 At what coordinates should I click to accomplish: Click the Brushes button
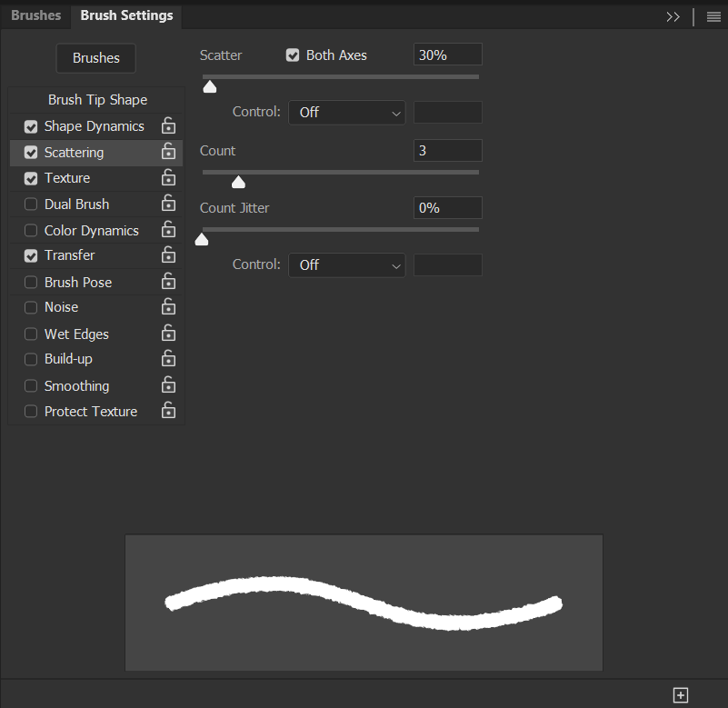(95, 58)
